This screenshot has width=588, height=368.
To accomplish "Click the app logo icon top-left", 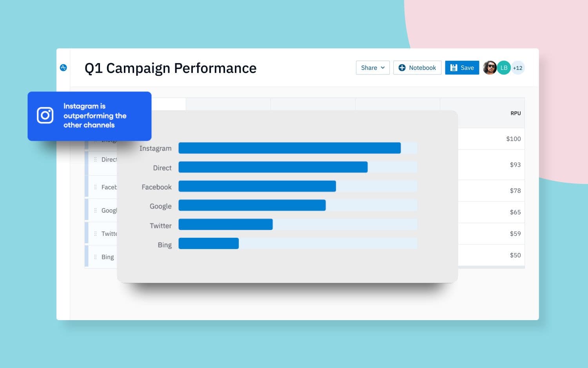I will [x=64, y=67].
